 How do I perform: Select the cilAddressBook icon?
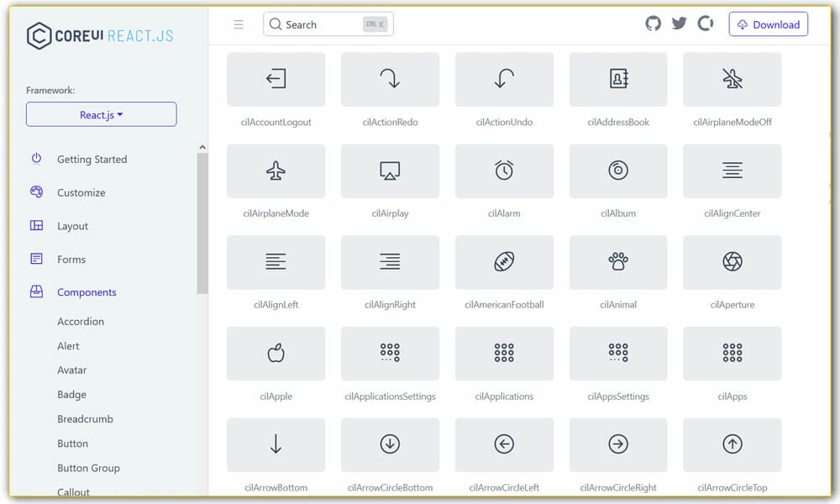pyautogui.click(x=618, y=79)
